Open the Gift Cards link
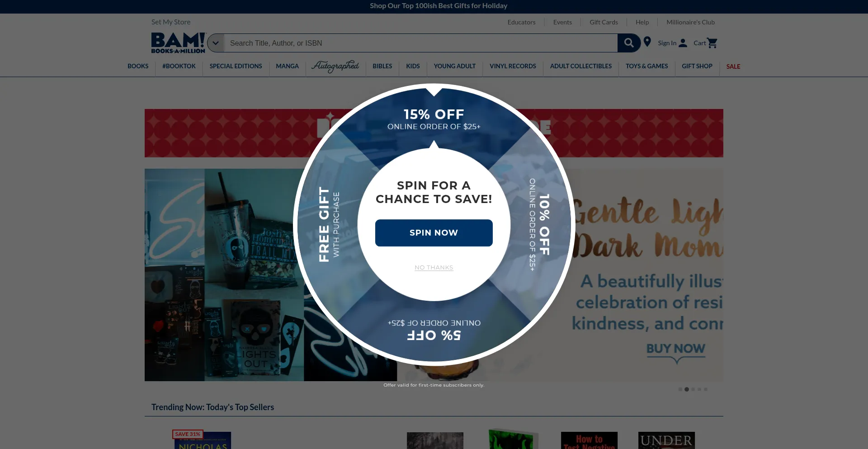Image resolution: width=868 pixels, height=449 pixels. tap(603, 22)
